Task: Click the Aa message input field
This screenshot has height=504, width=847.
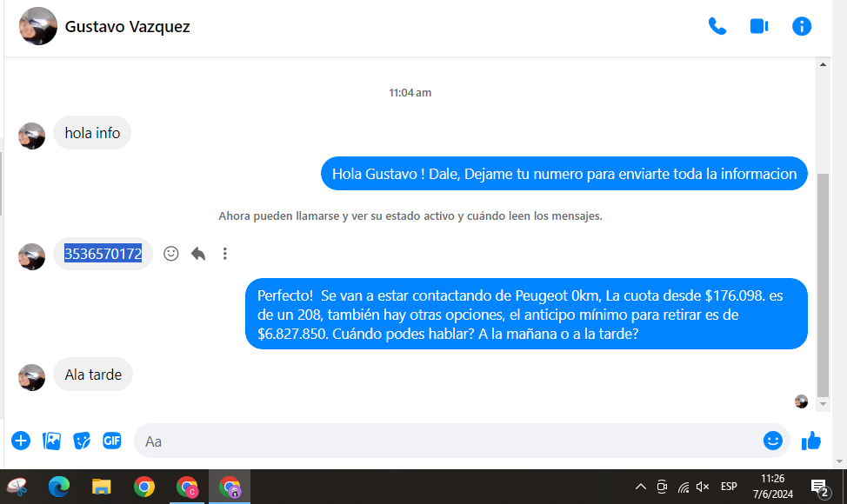Action: (435, 441)
